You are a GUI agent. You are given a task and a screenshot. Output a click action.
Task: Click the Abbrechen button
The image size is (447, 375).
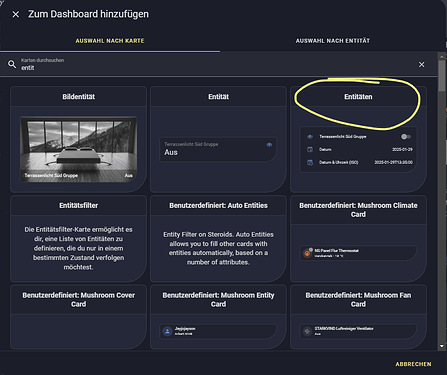tap(413, 364)
